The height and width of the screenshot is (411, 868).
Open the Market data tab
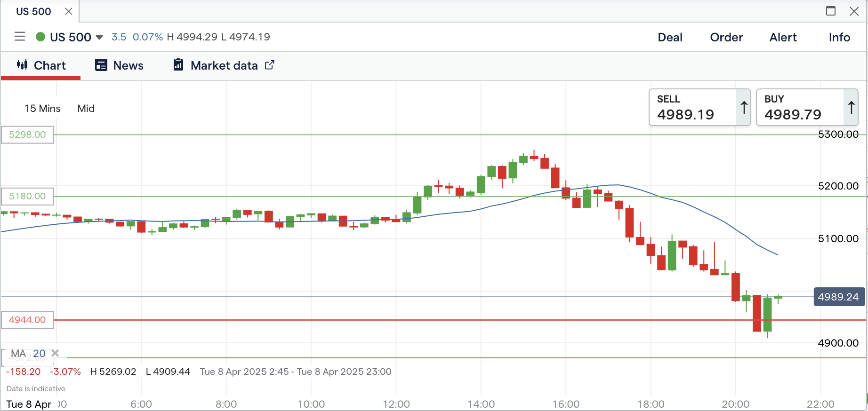click(x=224, y=65)
